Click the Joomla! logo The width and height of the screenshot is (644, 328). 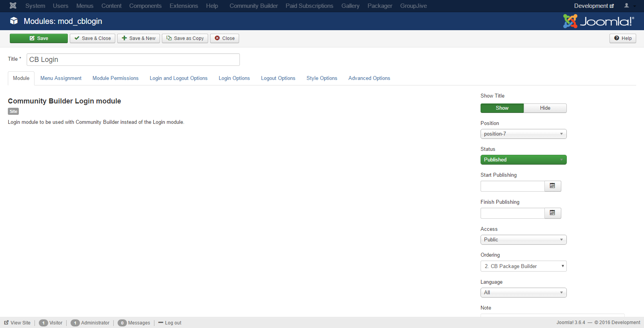599,21
